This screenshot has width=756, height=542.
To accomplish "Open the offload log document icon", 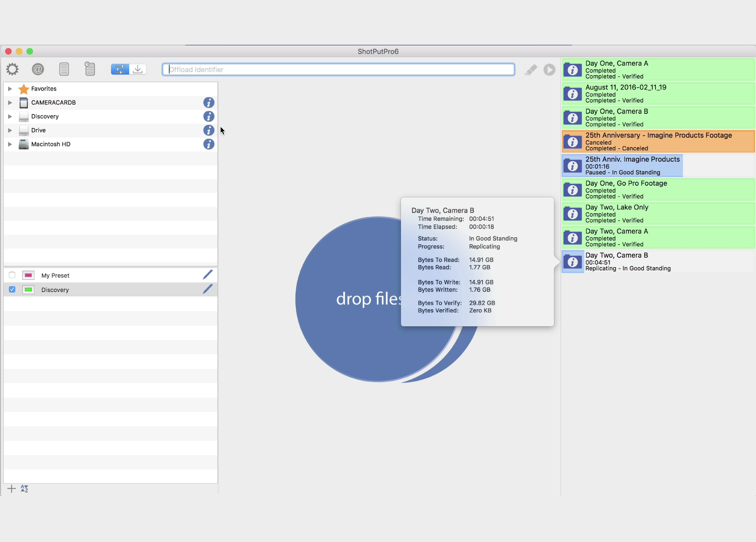I will tap(64, 69).
